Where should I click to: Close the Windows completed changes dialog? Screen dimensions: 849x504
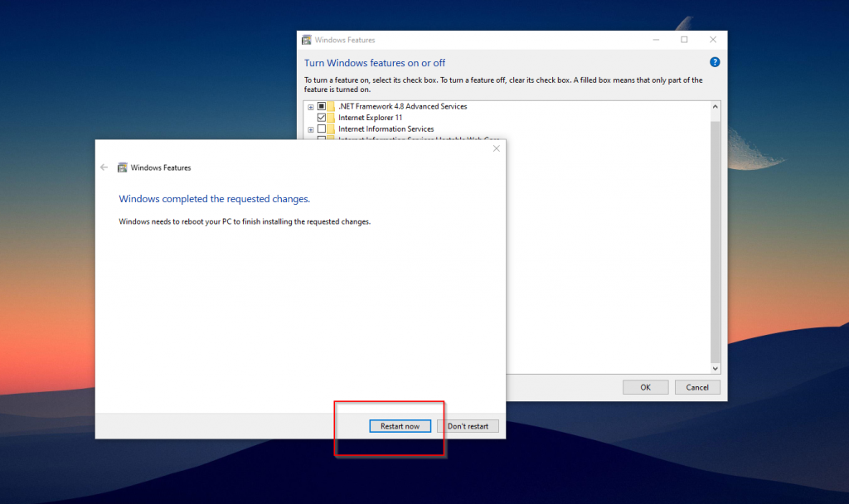coord(497,148)
